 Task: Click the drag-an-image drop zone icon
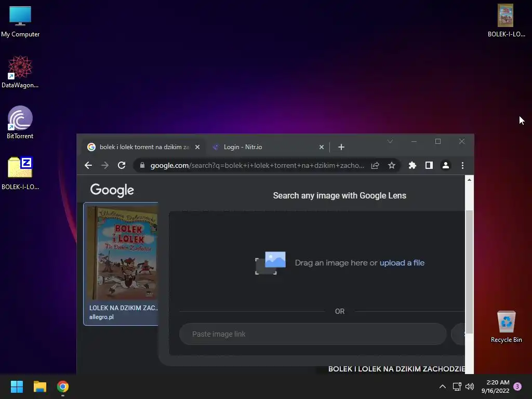point(270,262)
